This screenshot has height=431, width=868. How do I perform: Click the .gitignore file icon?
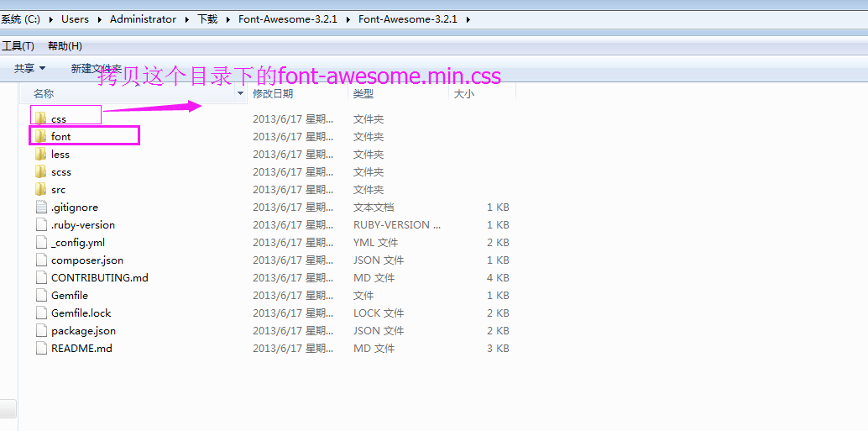coord(41,208)
